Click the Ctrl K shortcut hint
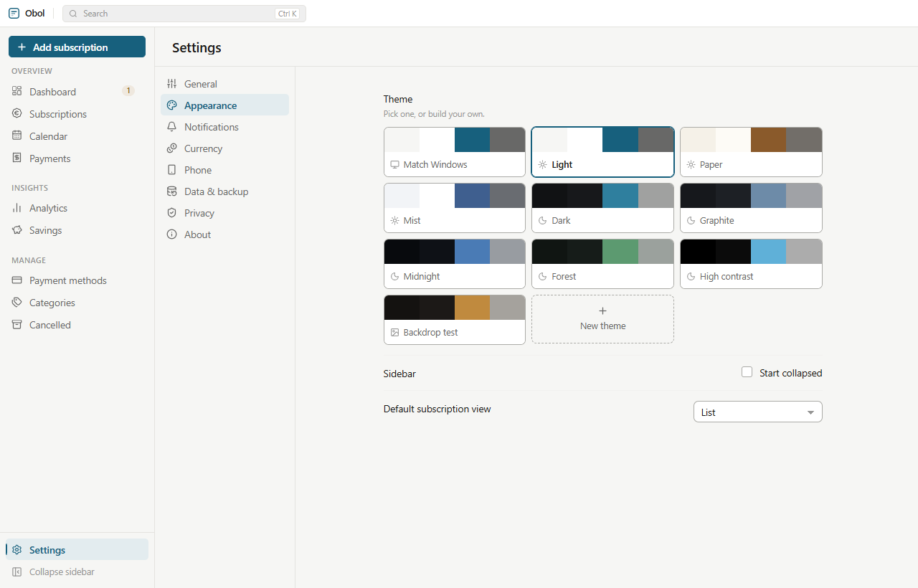 (287, 14)
